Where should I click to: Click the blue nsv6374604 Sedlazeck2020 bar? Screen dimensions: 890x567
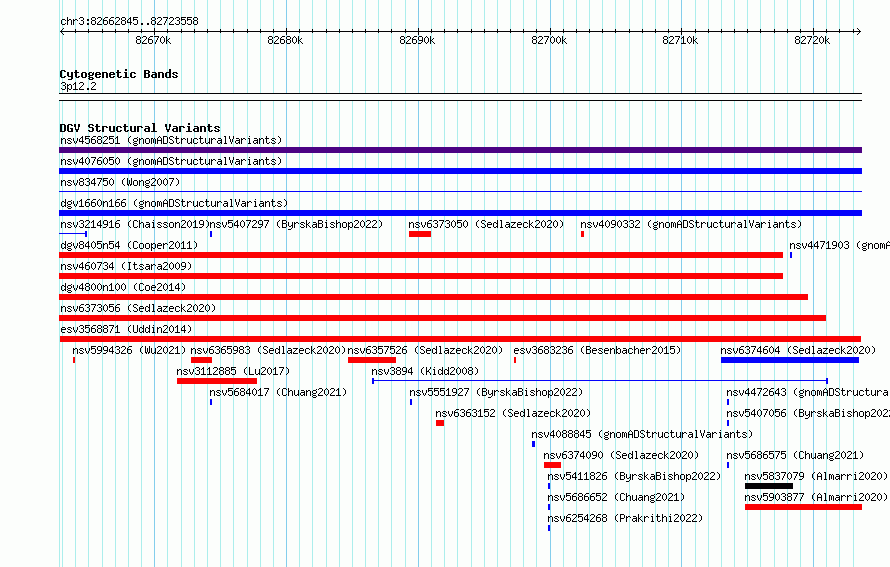coord(790,360)
